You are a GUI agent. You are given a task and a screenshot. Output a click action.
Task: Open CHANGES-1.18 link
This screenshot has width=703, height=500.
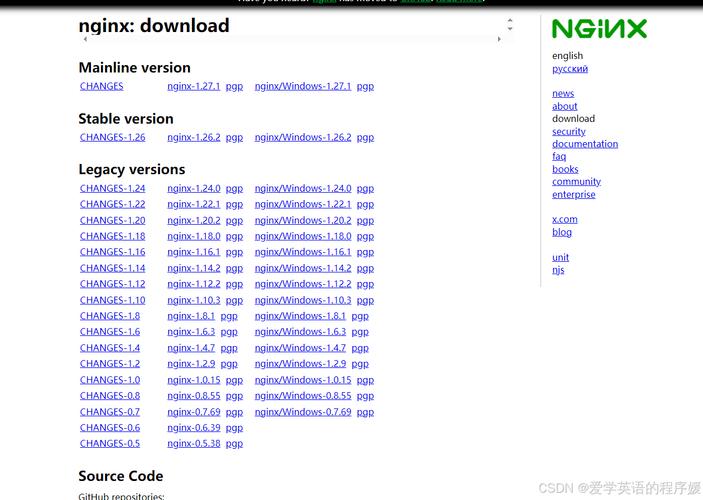click(113, 236)
